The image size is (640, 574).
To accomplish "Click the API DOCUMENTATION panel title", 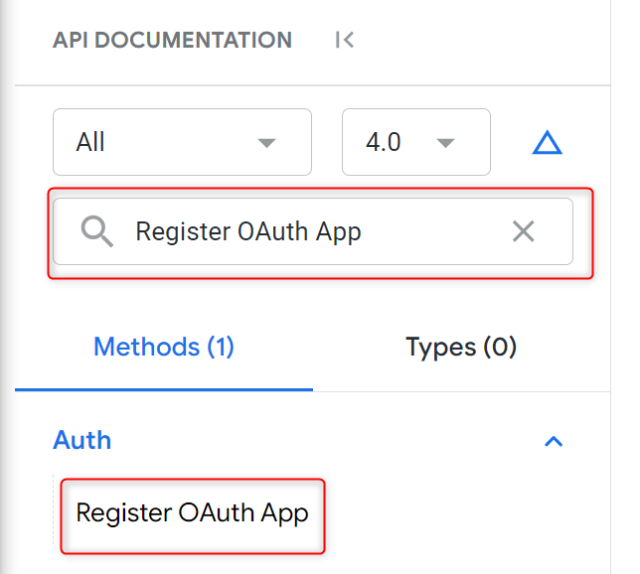I will coord(172,40).
